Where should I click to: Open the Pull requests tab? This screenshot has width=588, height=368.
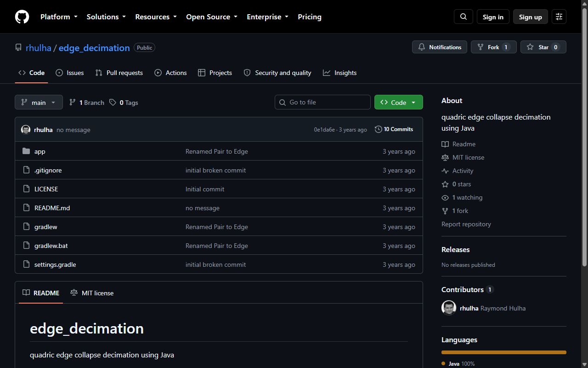pyautogui.click(x=119, y=73)
